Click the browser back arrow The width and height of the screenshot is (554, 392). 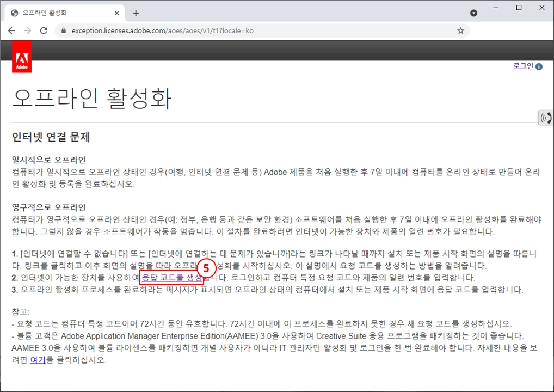coord(11,30)
